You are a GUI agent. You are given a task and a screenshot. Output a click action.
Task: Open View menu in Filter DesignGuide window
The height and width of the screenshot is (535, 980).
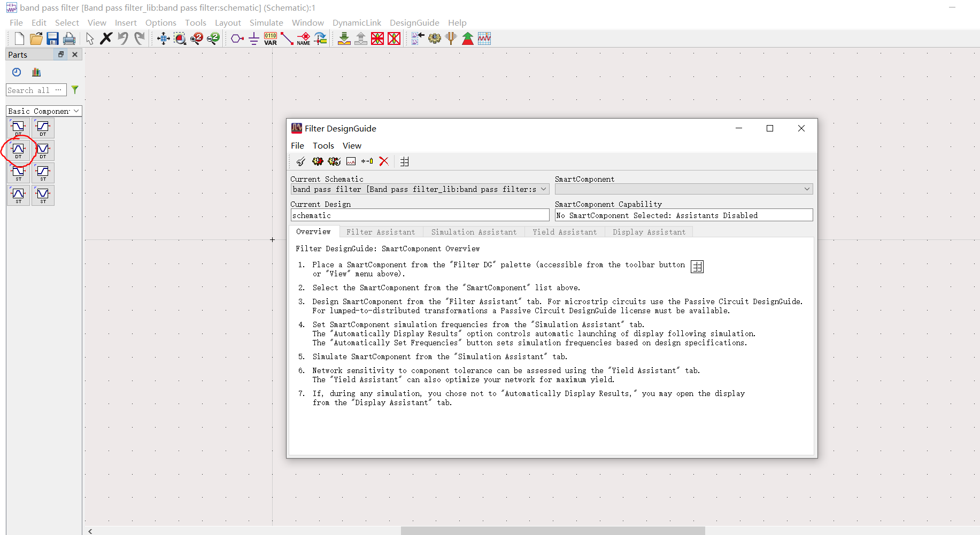[352, 145]
